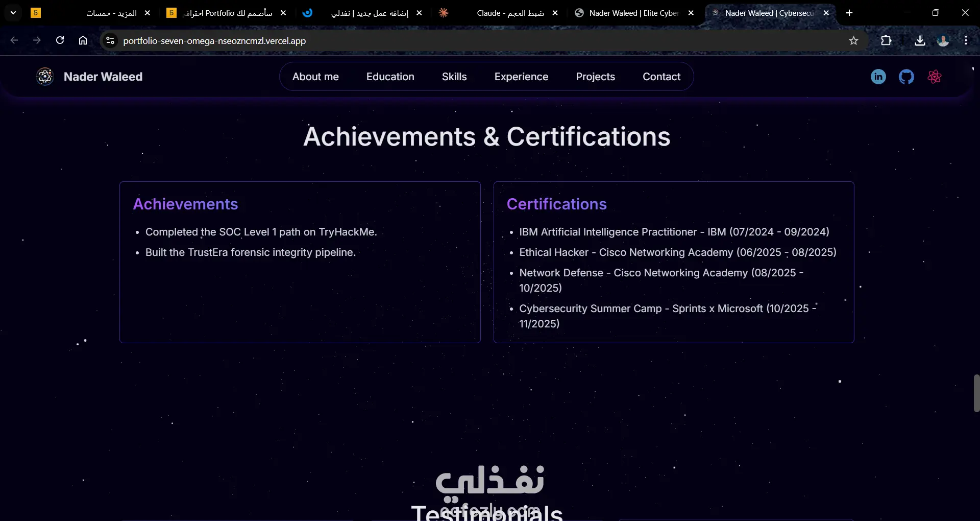Close the Portfolio tab
Image resolution: width=980 pixels, height=521 pixels.
coord(283,13)
